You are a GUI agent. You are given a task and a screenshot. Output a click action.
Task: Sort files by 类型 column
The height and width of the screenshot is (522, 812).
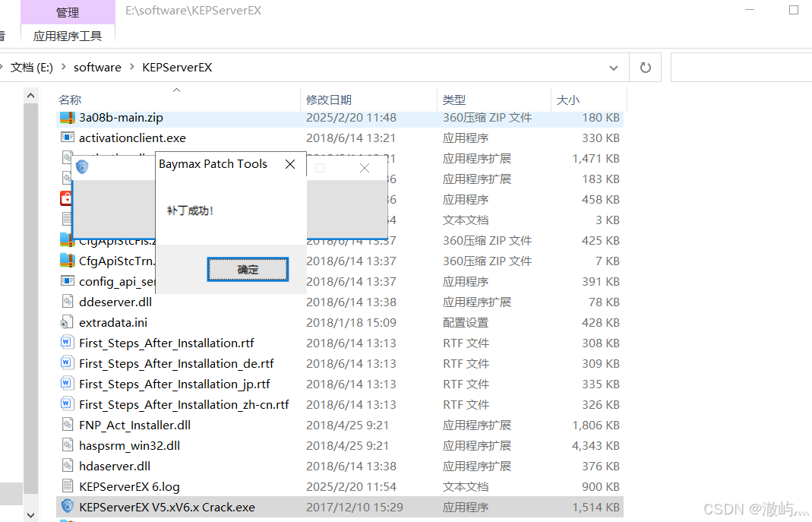click(454, 100)
